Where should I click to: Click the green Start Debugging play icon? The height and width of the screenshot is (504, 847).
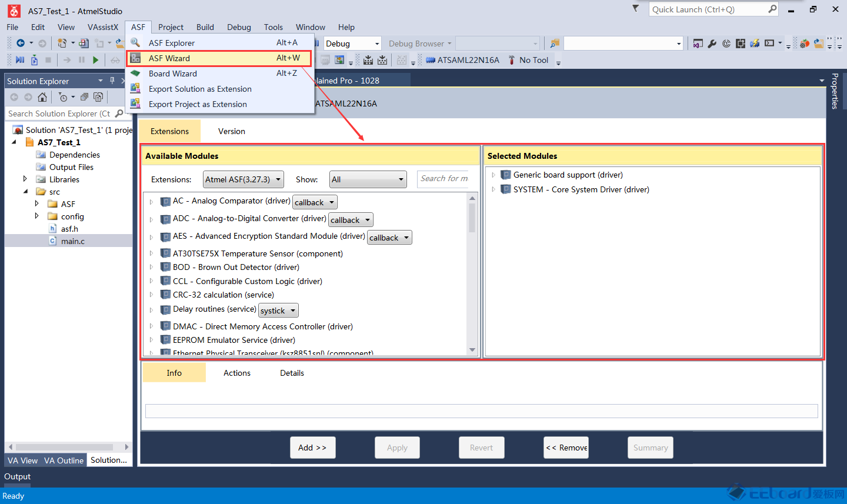95,60
